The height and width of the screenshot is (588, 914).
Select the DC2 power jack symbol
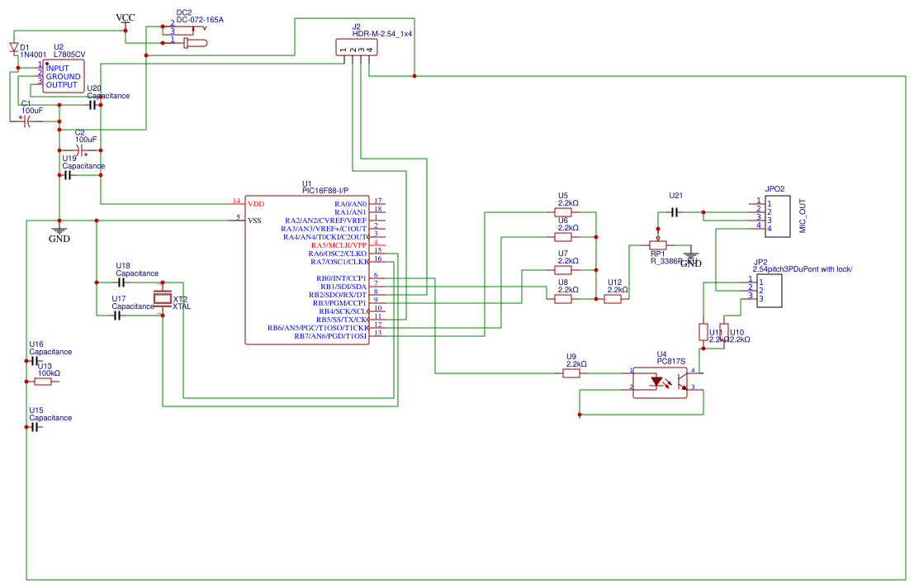tap(188, 33)
